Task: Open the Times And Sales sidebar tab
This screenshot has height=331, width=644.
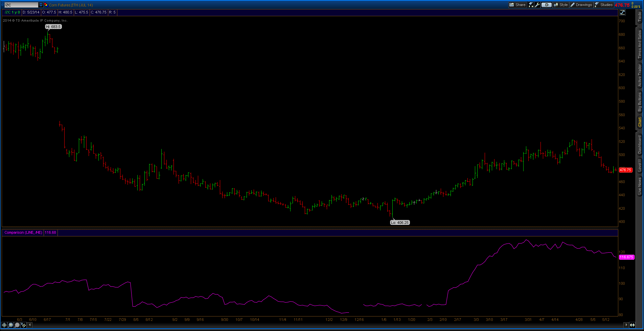Action: click(639, 44)
